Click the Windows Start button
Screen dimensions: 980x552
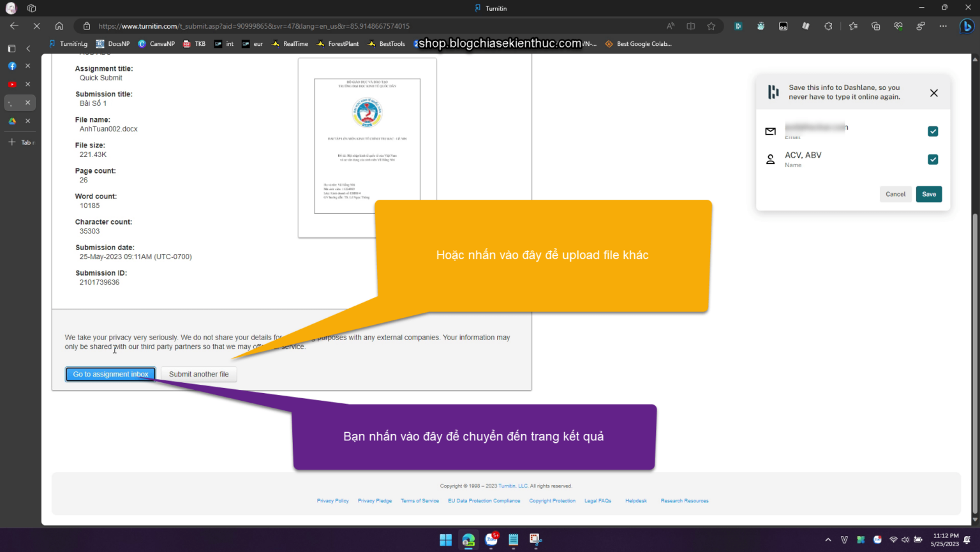(x=445, y=539)
